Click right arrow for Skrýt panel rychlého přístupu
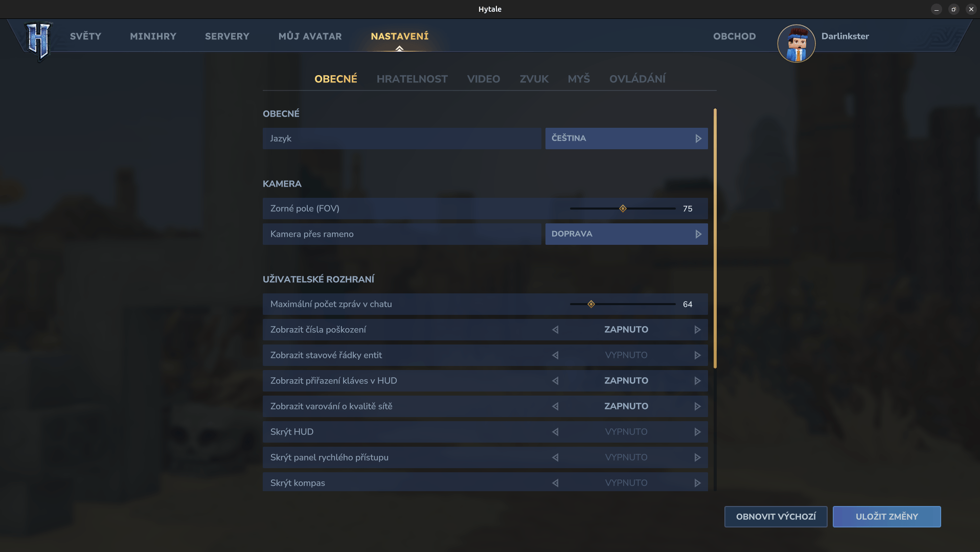This screenshot has width=980, height=552. [697, 457]
